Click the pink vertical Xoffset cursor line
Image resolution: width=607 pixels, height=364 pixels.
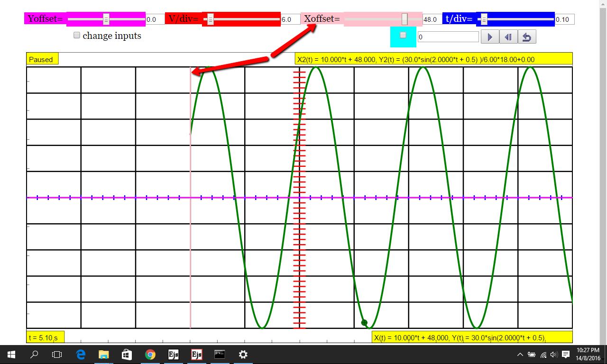191,197
